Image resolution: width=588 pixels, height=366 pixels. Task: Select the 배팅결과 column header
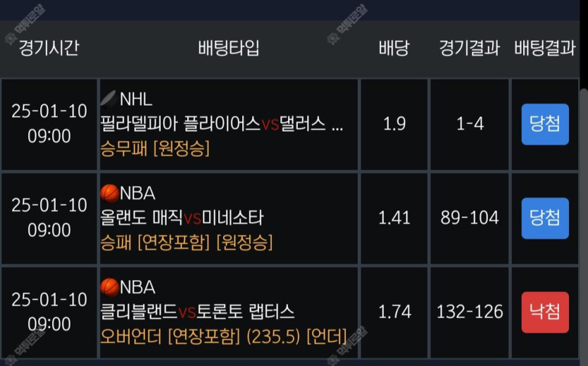pyautogui.click(x=545, y=48)
